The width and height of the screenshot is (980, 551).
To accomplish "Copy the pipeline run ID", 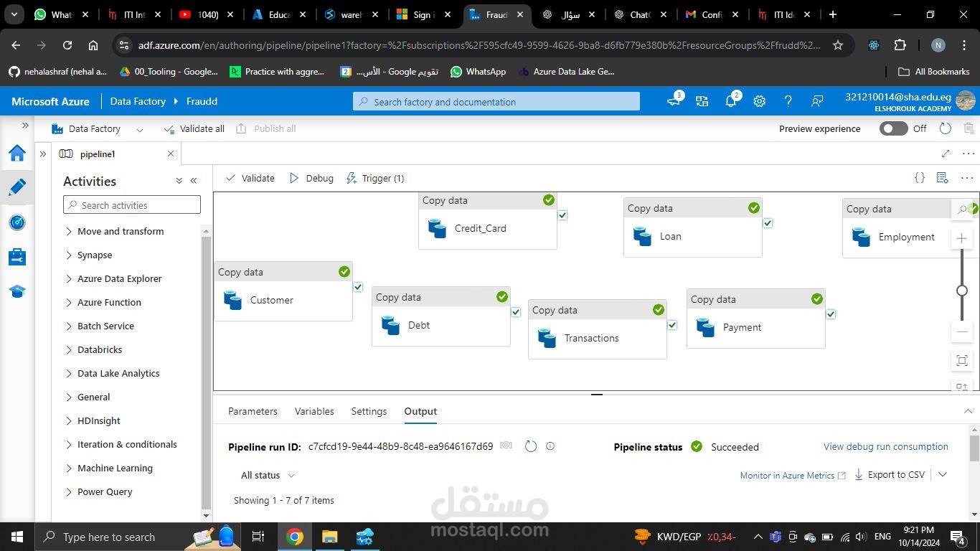I will click(x=506, y=446).
